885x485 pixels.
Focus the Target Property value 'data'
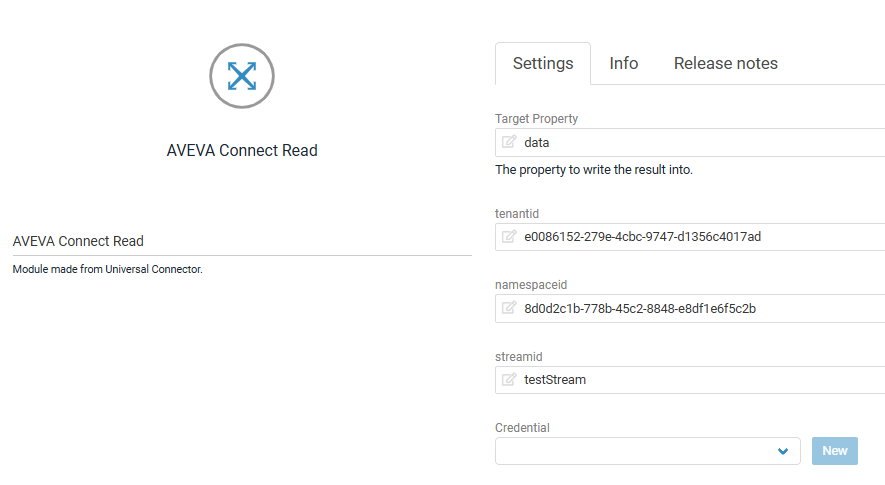coord(537,143)
